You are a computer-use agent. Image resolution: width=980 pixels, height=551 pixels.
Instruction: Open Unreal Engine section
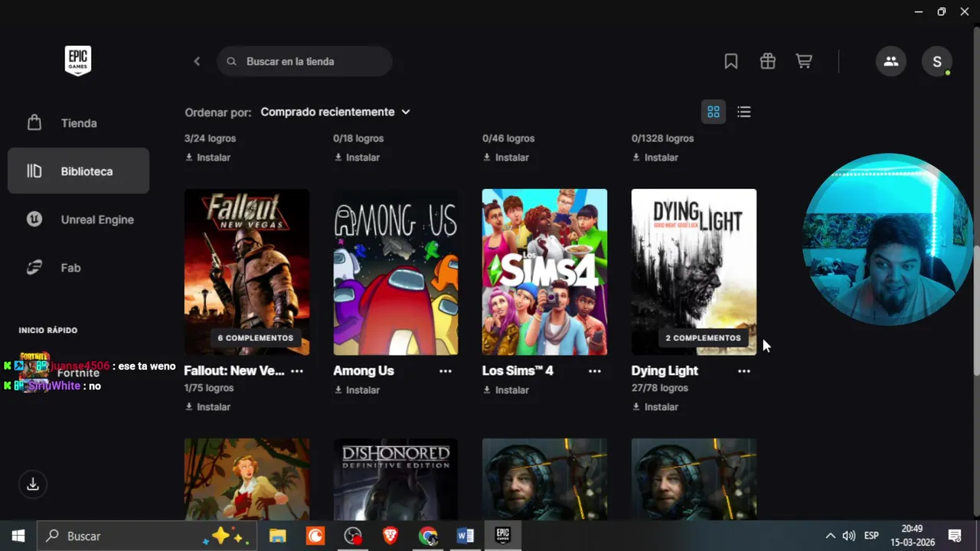pos(78,220)
